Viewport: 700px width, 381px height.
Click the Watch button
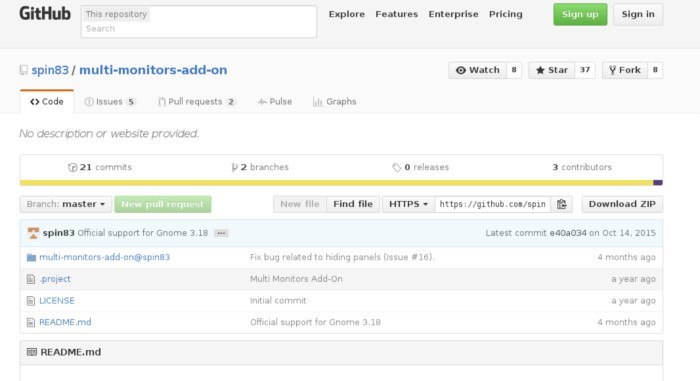point(478,70)
